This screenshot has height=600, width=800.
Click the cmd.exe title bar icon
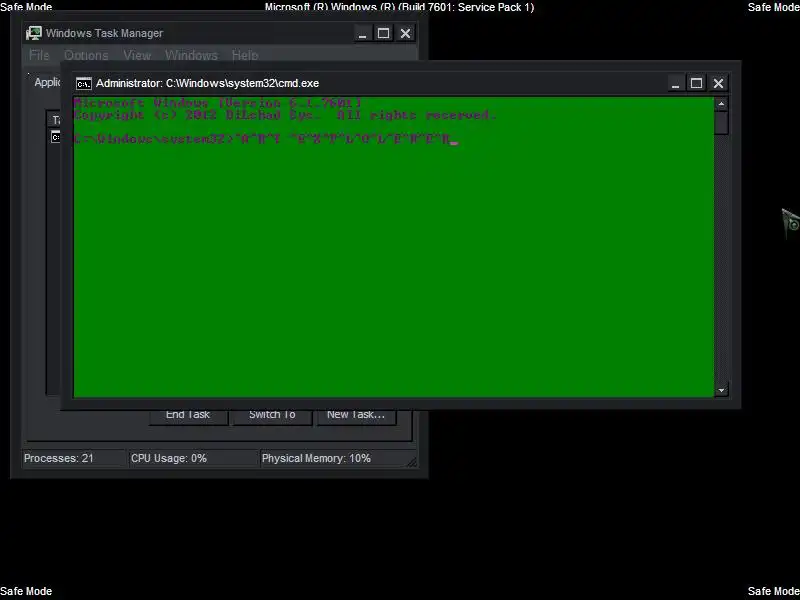click(x=83, y=83)
